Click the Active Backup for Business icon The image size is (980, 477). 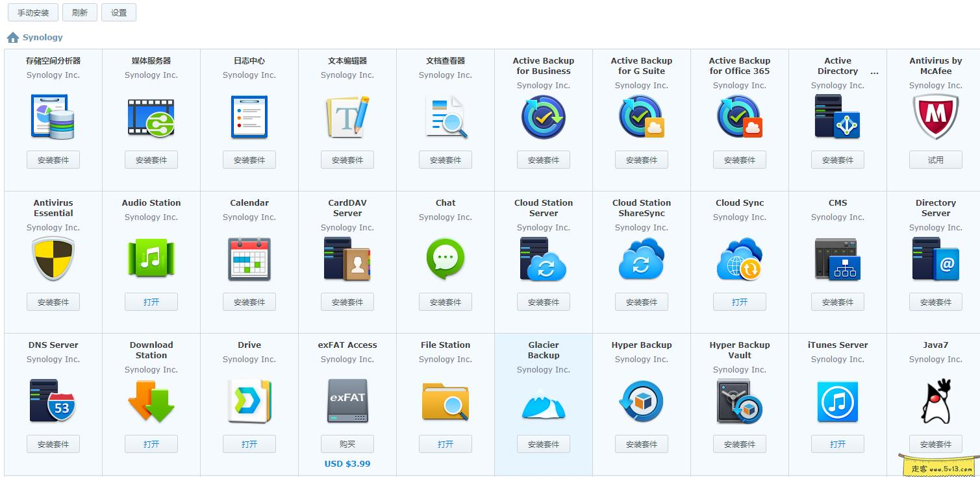(x=543, y=117)
